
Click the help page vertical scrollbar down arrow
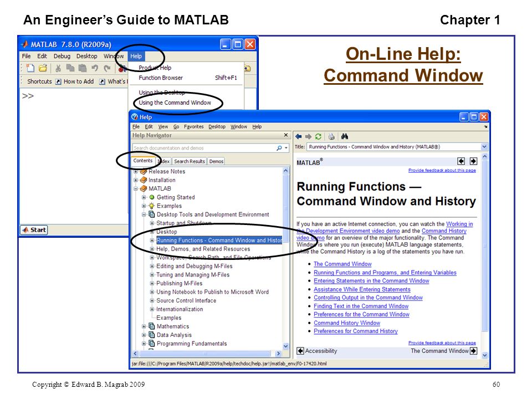[484, 355]
